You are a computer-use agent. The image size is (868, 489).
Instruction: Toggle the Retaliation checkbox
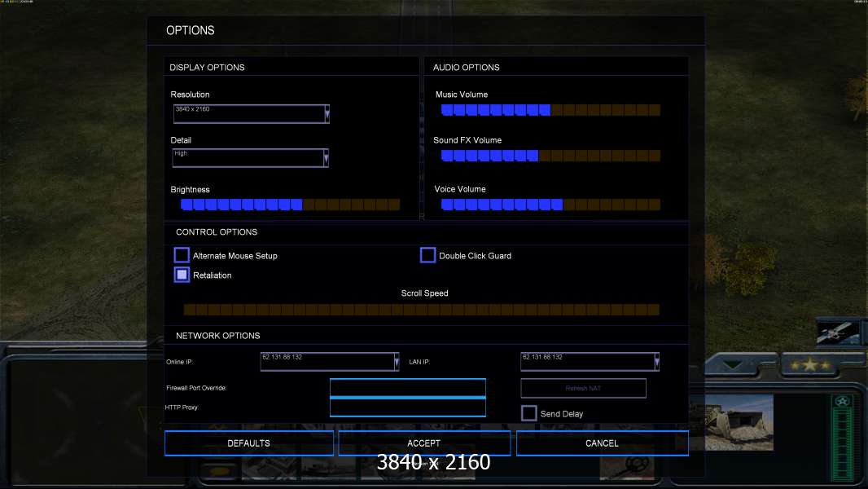click(182, 275)
